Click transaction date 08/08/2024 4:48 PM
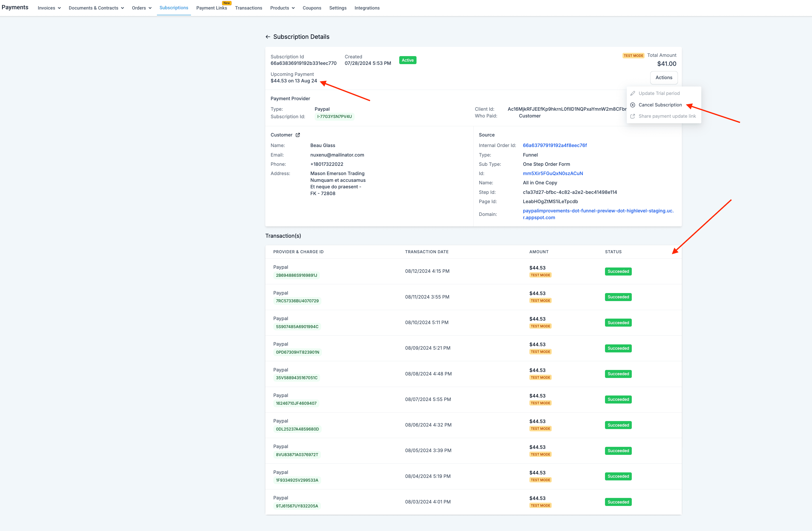This screenshot has height=531, width=812. [x=428, y=374]
